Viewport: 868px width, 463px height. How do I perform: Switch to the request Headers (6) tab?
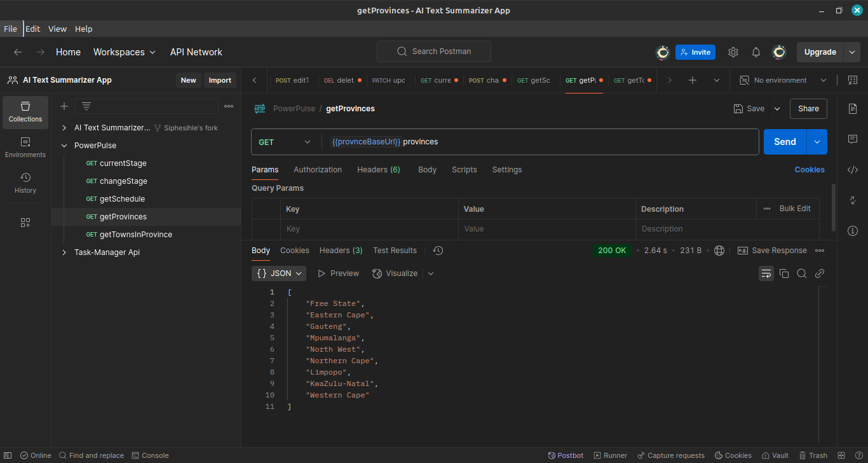tap(379, 170)
